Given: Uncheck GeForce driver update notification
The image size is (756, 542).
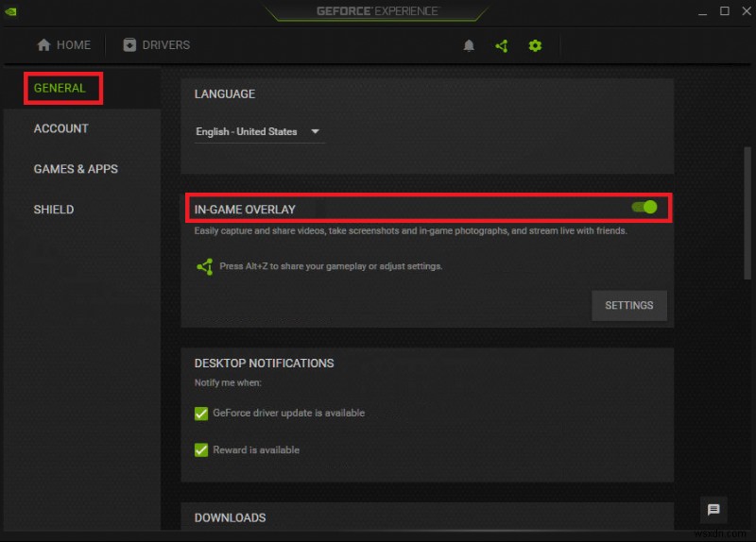Looking at the screenshot, I should (x=201, y=414).
